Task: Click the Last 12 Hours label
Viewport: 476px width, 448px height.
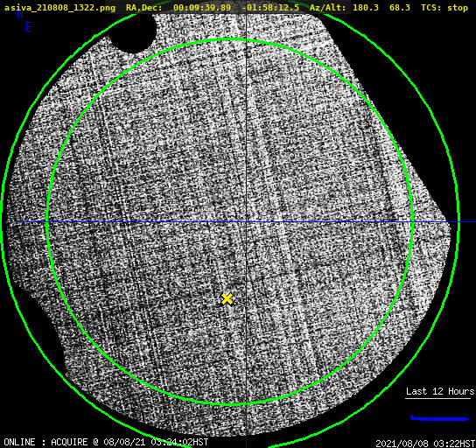Action: click(440, 391)
